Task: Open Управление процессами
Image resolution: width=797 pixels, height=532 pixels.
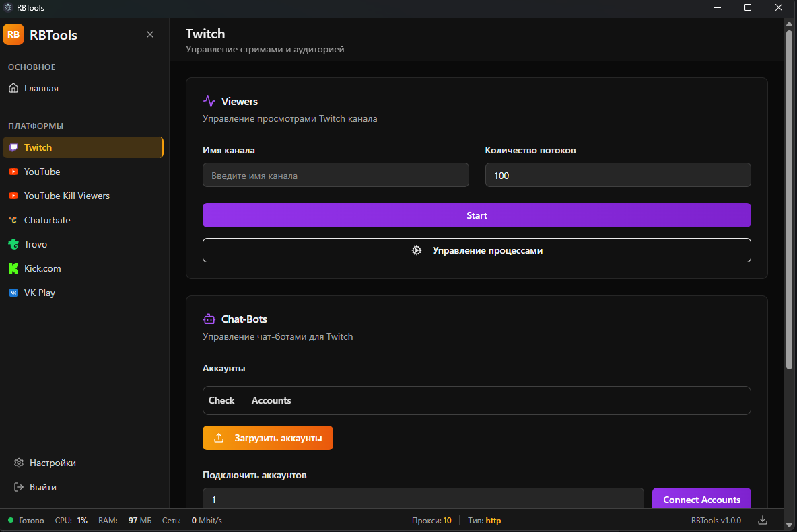Action: (x=477, y=250)
